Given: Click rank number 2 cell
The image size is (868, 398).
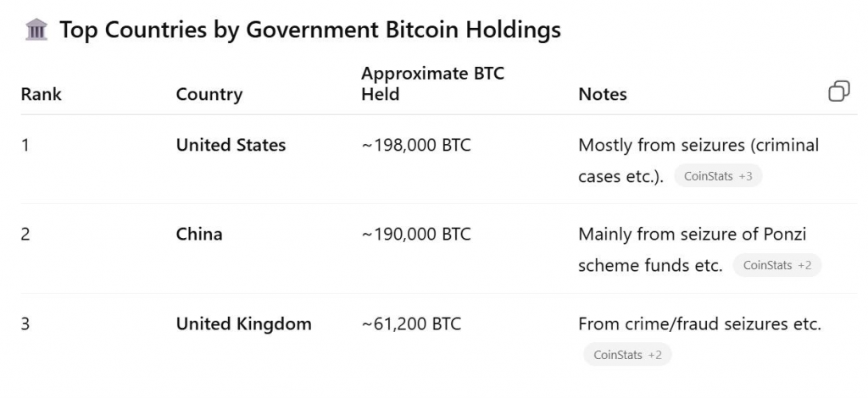Looking at the screenshot, I should (x=25, y=234).
